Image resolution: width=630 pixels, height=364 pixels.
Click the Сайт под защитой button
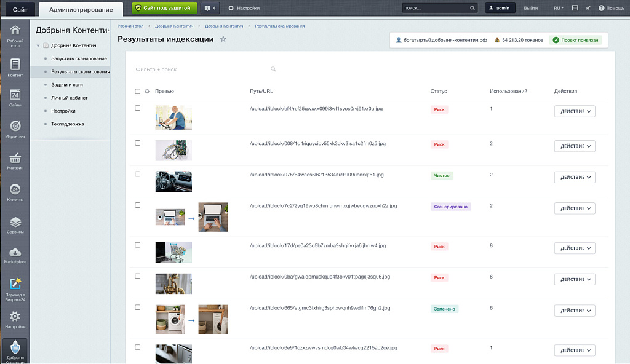pos(165,8)
